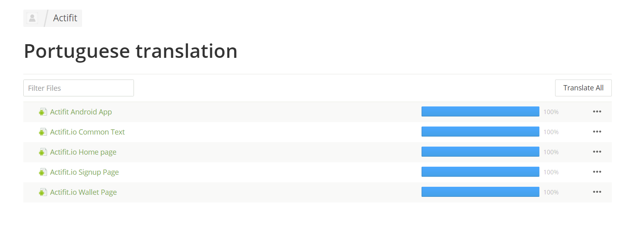Screen dimensions: 644x243
Task: Open the Actifit Android App file
Action: coord(81,112)
